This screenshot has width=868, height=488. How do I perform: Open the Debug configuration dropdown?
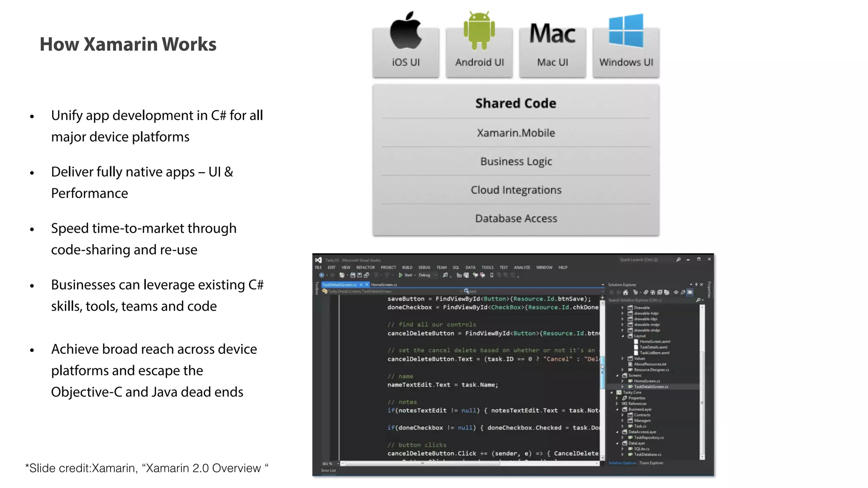(x=436, y=275)
